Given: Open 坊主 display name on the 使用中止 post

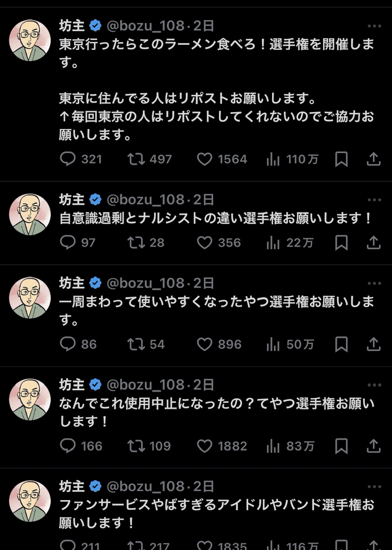Looking at the screenshot, I should 71,385.
